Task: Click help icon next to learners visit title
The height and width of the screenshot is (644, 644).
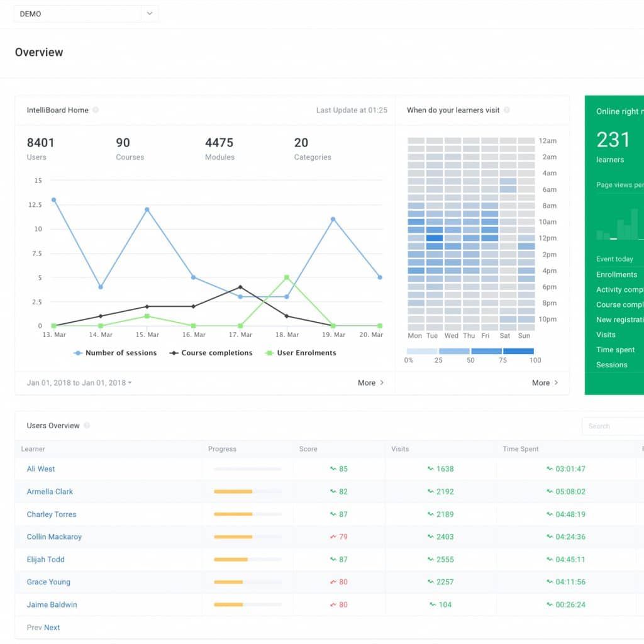Action: 507,110
